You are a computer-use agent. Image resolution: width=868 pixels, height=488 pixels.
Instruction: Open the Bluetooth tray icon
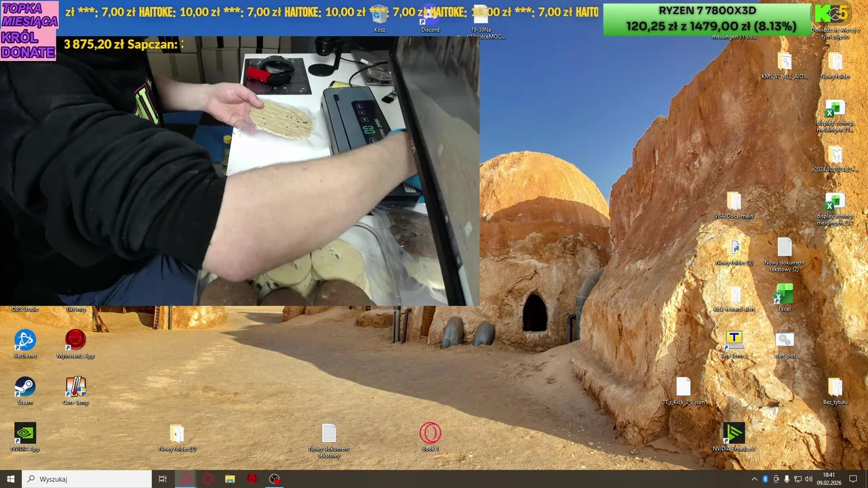pyautogui.click(x=765, y=479)
